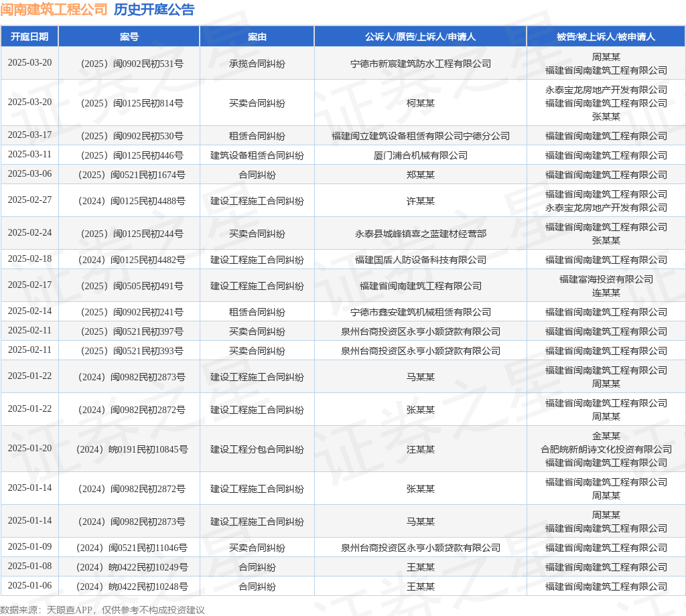Select the date 2025-03-11
The image size is (686, 616).
tap(29, 154)
